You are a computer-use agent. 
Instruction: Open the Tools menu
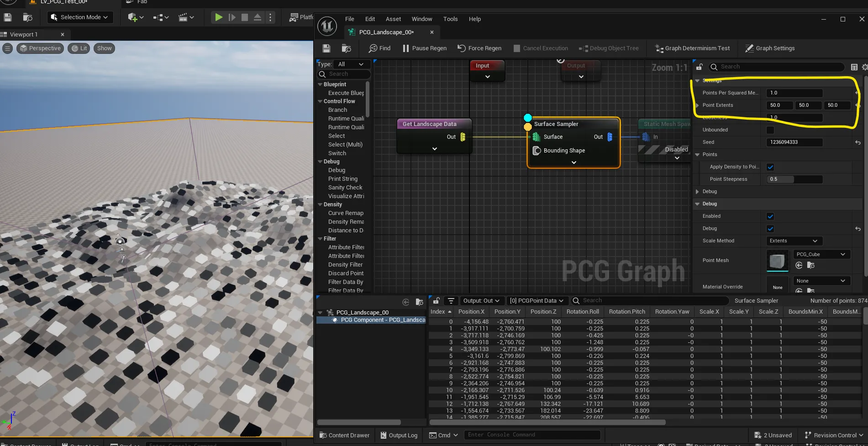pos(450,19)
